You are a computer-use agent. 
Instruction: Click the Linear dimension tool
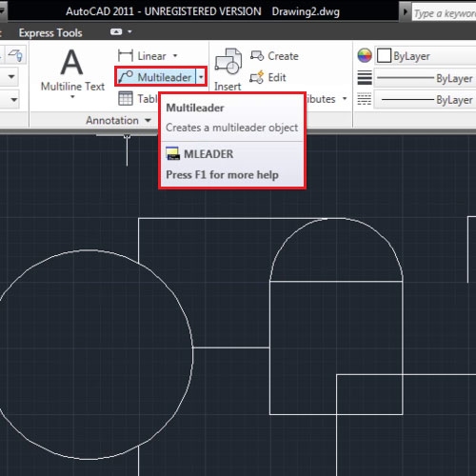coord(142,56)
